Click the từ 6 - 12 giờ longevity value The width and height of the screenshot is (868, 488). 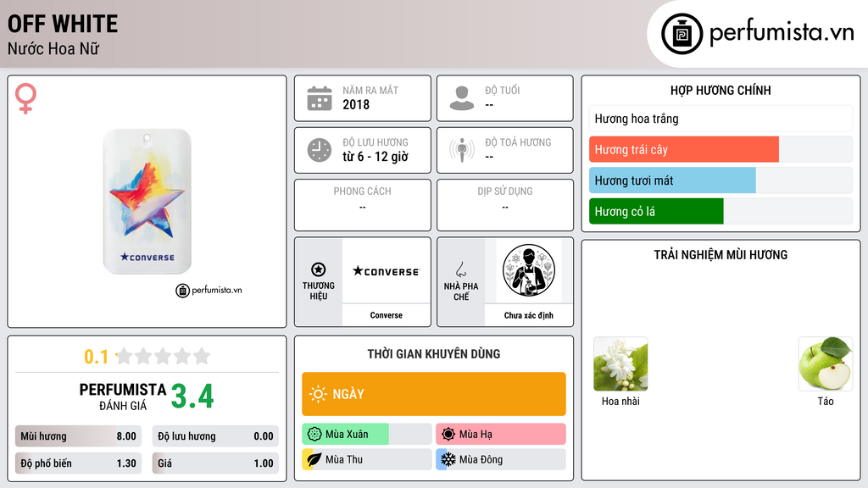[376, 157]
